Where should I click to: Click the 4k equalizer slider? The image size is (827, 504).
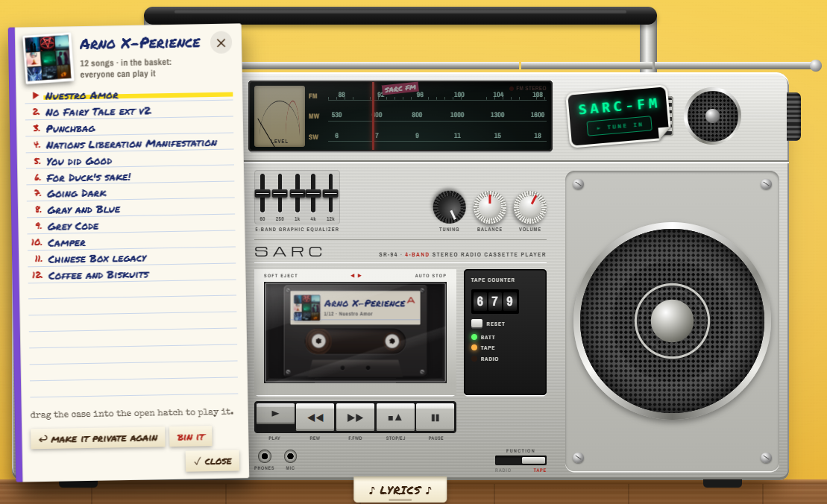click(313, 193)
